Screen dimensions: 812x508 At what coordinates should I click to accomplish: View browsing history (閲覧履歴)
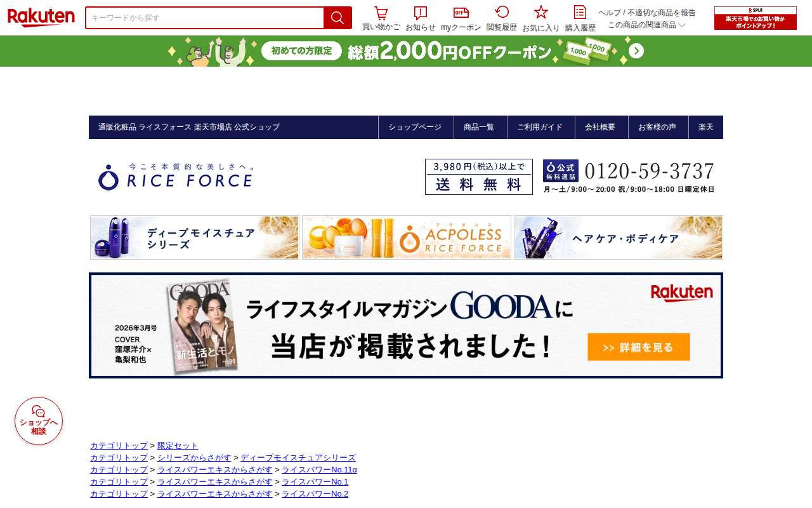(x=502, y=18)
